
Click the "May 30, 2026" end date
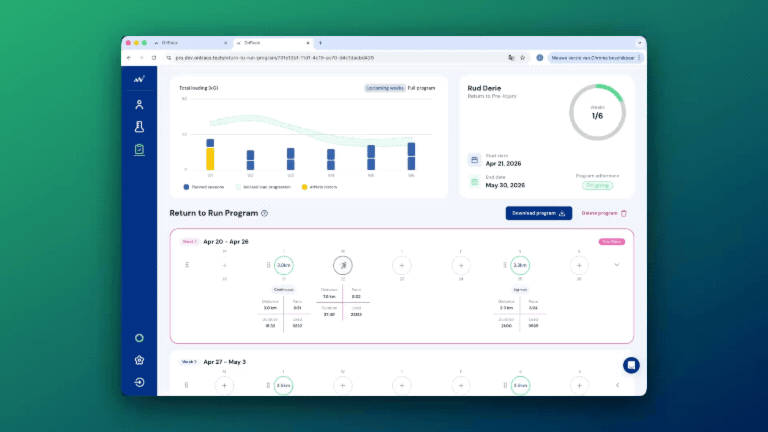point(505,185)
